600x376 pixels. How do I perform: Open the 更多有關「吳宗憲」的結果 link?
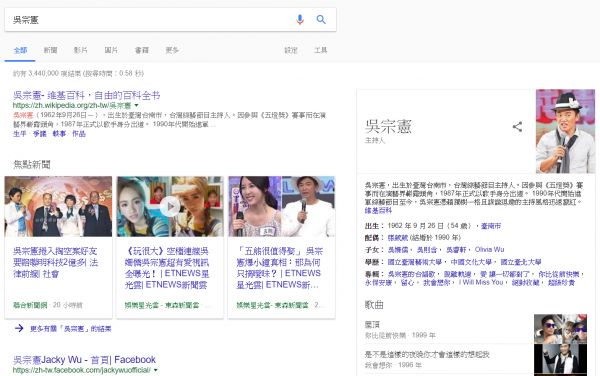pyautogui.click(x=71, y=329)
